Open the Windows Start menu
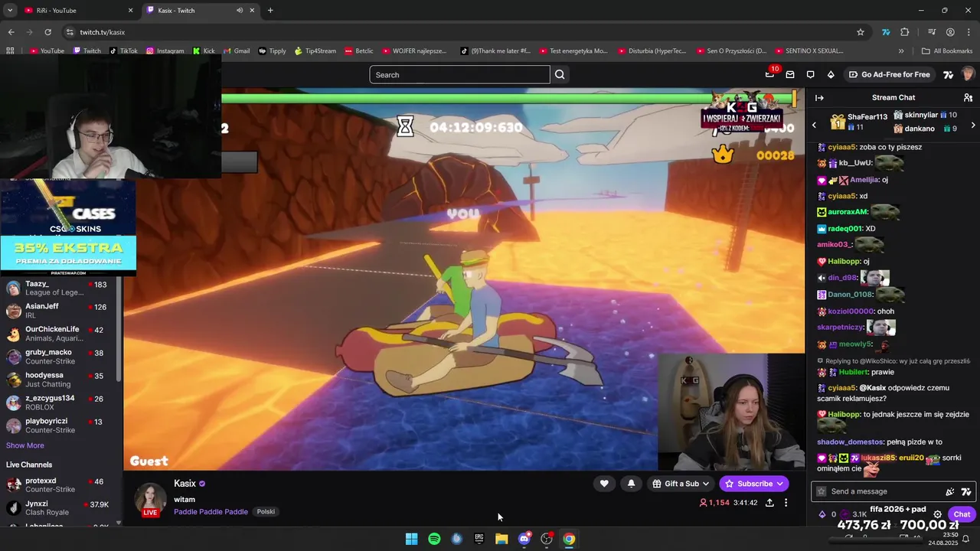 click(411, 539)
